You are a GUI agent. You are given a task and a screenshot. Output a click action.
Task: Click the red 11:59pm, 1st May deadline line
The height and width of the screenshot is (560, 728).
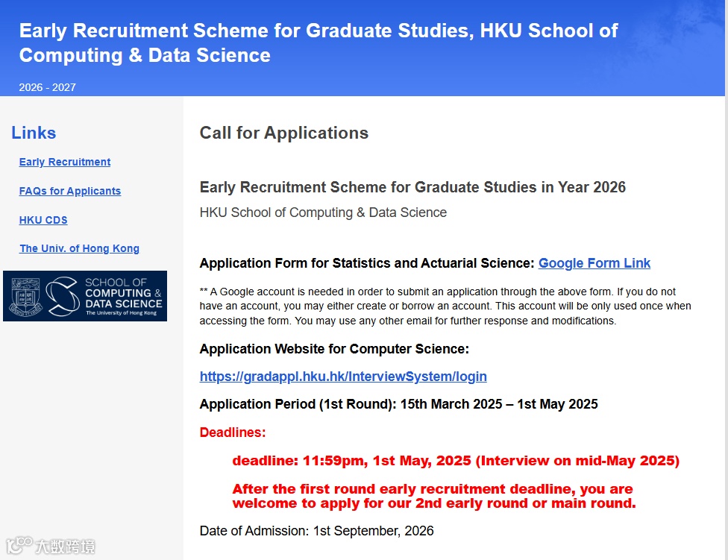pyautogui.click(x=456, y=461)
